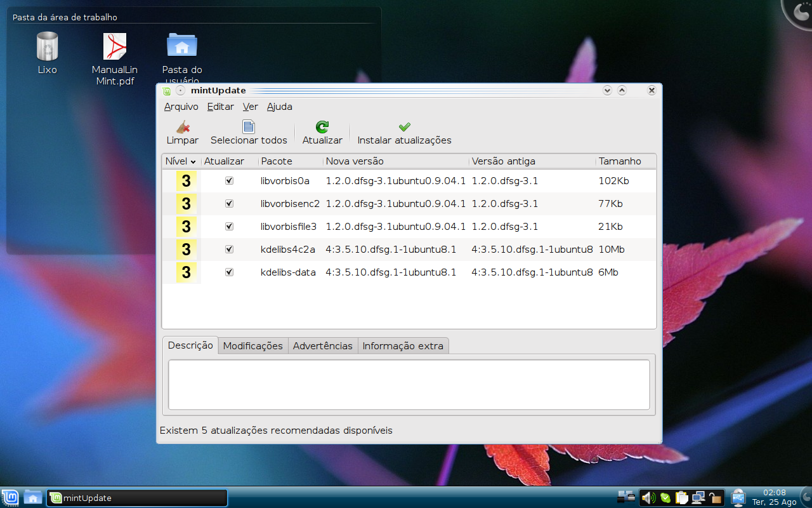The width and height of the screenshot is (812, 508).
Task: Click the Limpar broom icon
Action: click(183, 127)
